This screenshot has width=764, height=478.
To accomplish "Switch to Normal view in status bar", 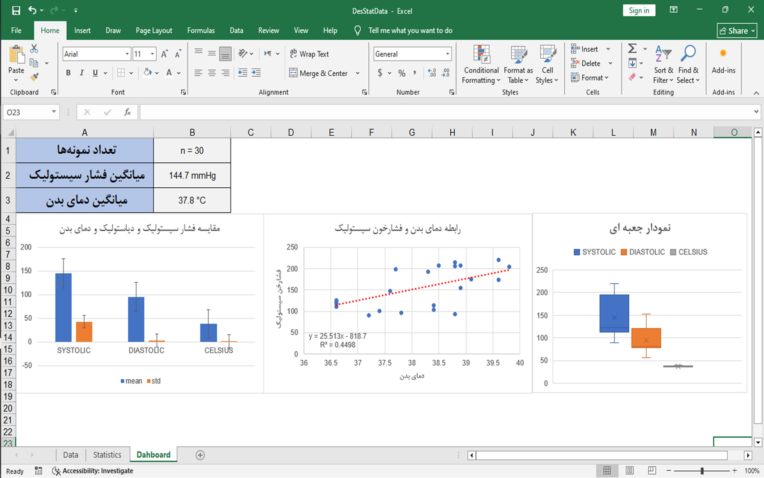I will coord(607,470).
